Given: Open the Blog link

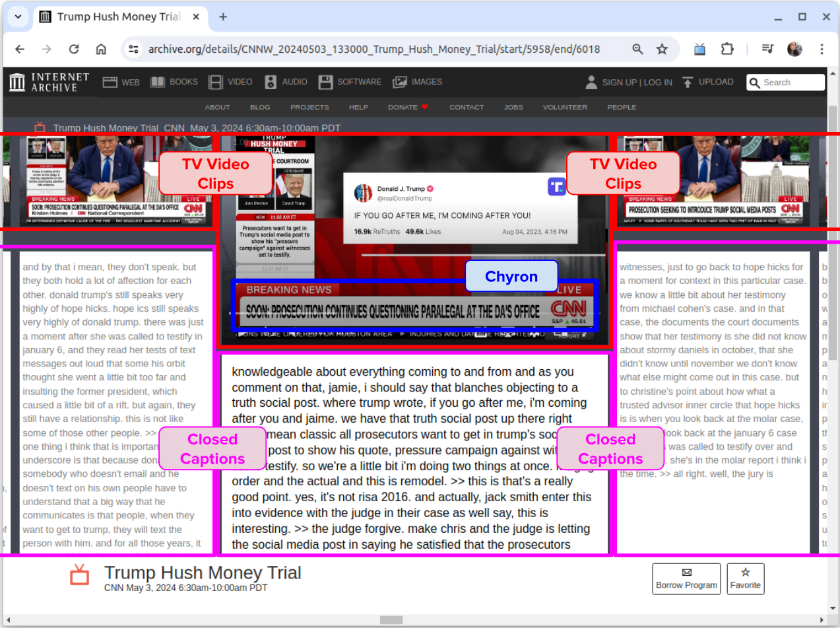Looking at the screenshot, I should [x=260, y=107].
